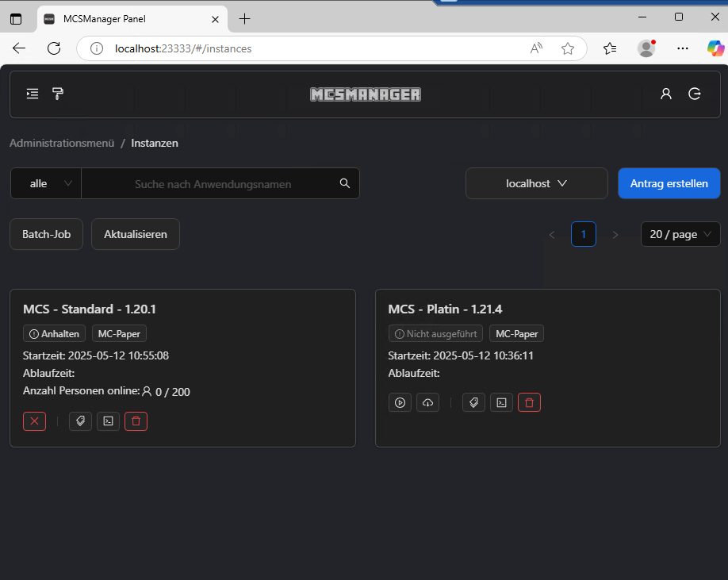
Task: Click the MCSManager logo
Action: [x=366, y=94]
